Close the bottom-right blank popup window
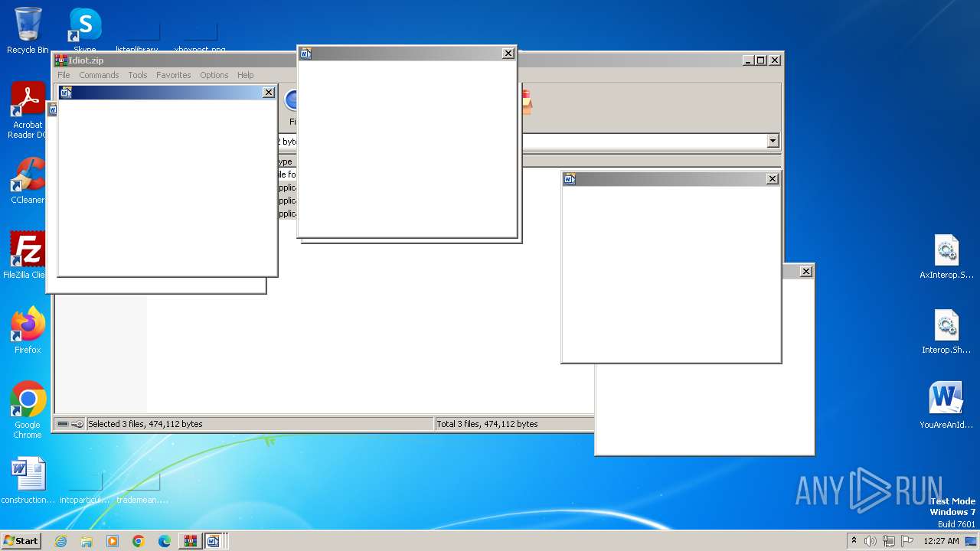Viewport: 980px width, 551px height. (805, 271)
